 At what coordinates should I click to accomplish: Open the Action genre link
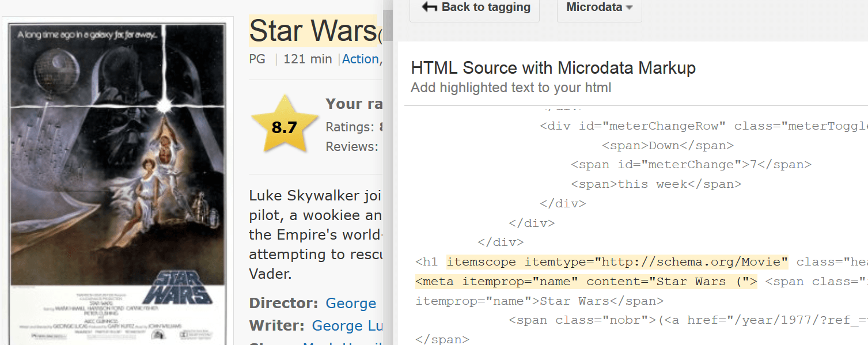[361, 59]
